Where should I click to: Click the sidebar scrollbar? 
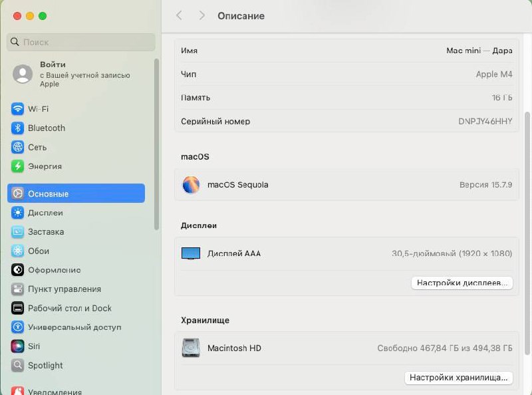point(156,144)
